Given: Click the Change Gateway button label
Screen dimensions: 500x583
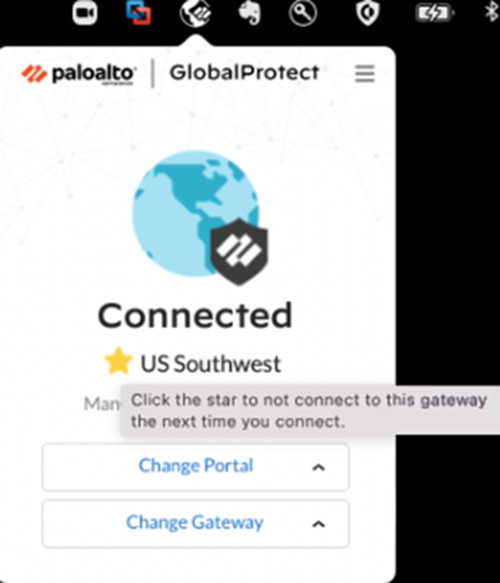Looking at the screenshot, I should click(195, 522).
